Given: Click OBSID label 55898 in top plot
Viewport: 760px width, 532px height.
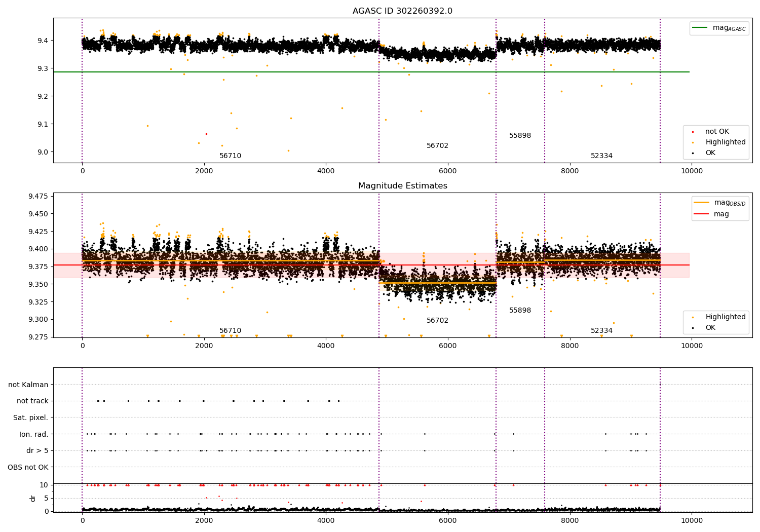Looking at the screenshot, I should (x=520, y=135).
